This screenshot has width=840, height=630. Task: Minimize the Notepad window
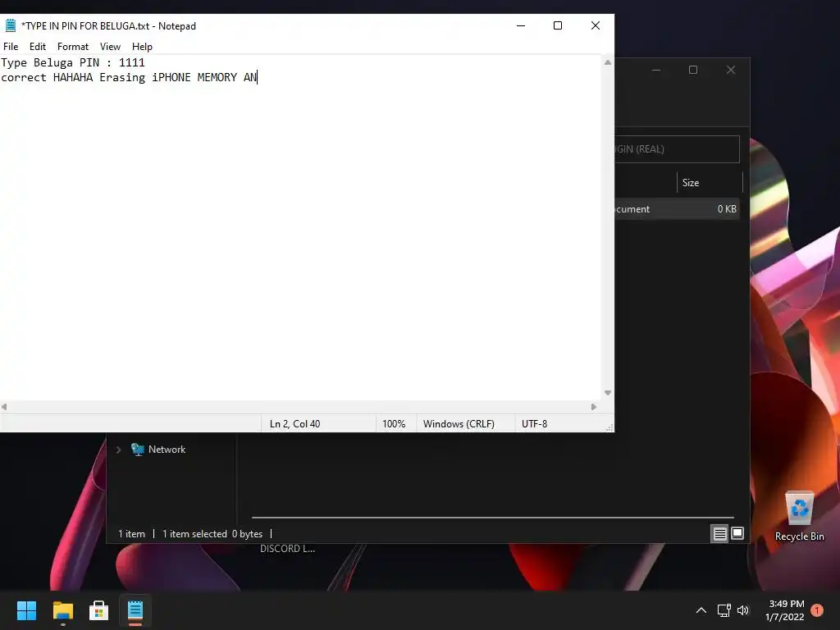click(521, 25)
